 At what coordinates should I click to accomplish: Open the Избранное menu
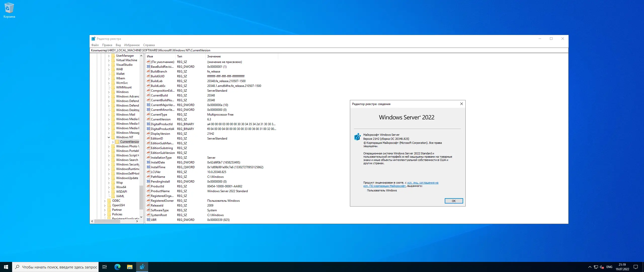(x=132, y=45)
